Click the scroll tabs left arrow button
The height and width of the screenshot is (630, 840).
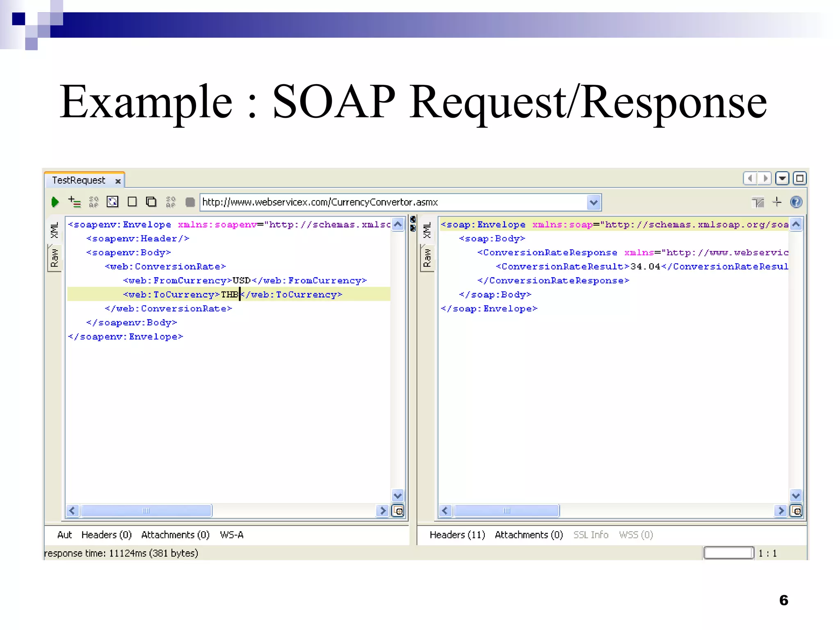pos(750,178)
